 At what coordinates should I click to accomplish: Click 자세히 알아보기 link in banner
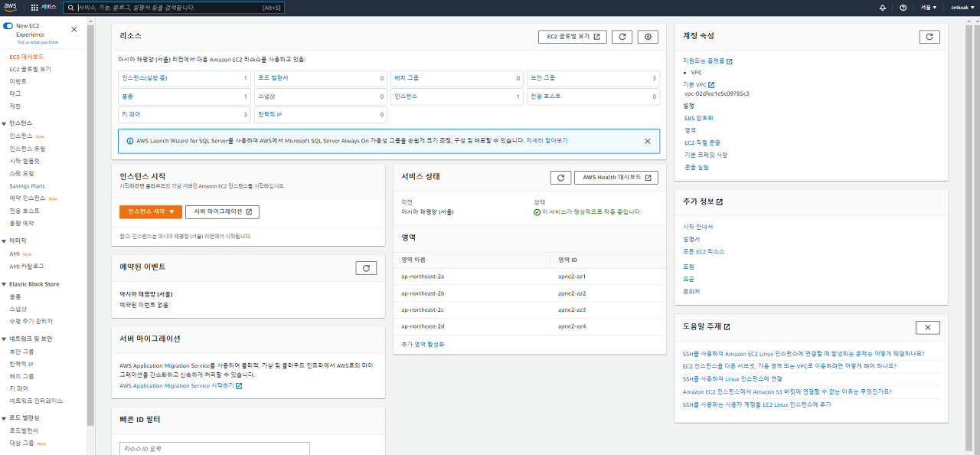pyautogui.click(x=547, y=141)
